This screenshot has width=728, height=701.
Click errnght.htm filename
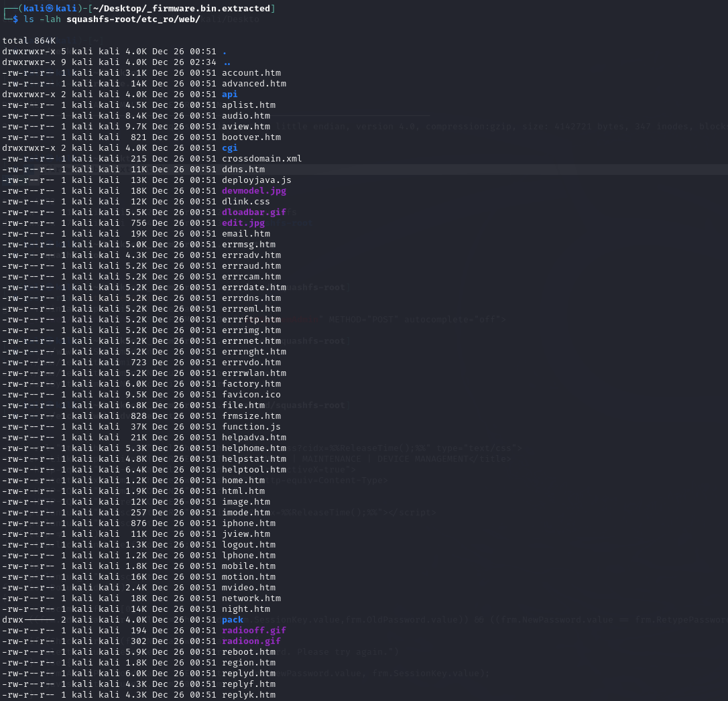coord(254,351)
